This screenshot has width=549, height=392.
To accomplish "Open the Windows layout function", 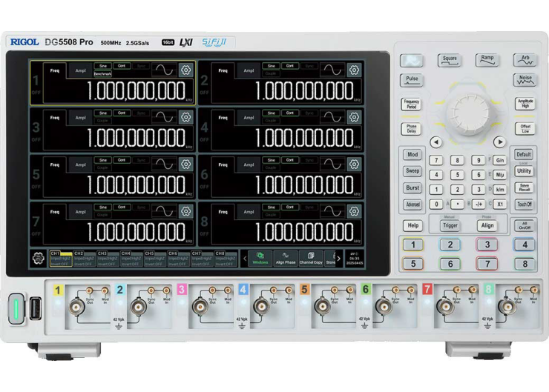I will 260,259.
